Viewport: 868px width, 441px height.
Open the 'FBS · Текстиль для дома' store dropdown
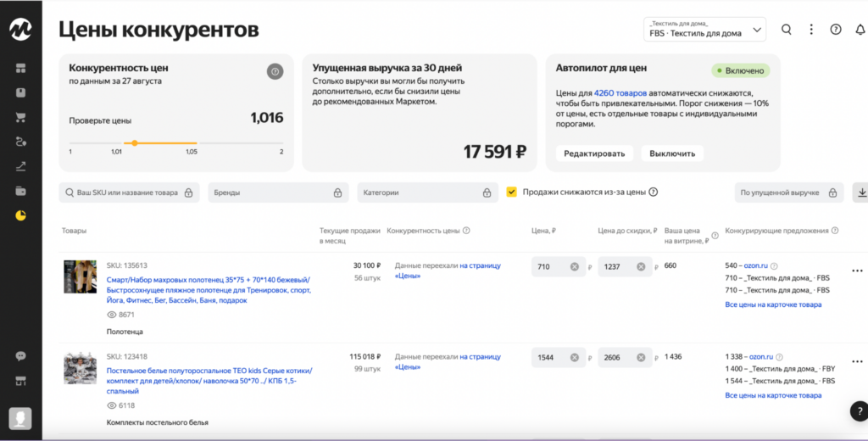coord(704,30)
